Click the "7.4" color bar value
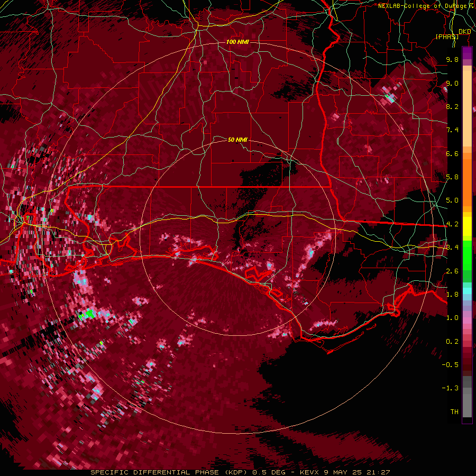The height and width of the screenshot is (476, 476). click(x=452, y=130)
